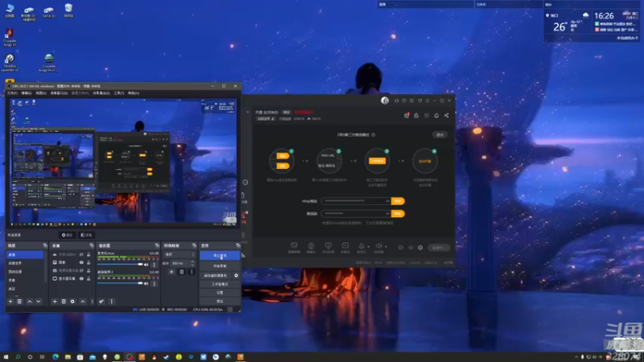Image resolution: width=644 pixels, height=362 pixels.
Task: Adjust the 300 ms transition duration stepper
Action: point(192,263)
